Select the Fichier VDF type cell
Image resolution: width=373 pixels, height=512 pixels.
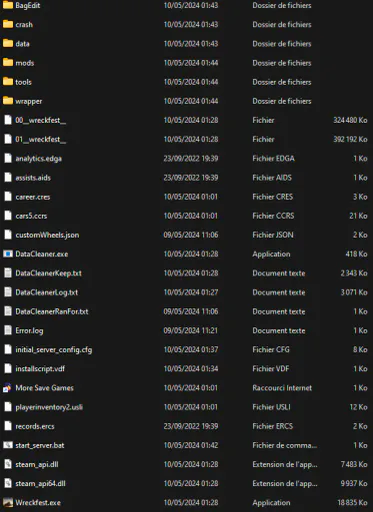271,369
